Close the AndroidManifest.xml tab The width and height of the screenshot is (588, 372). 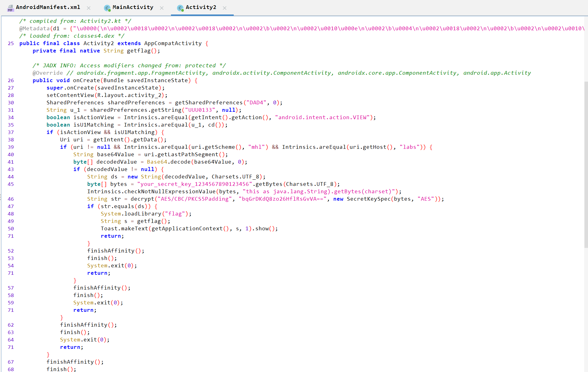(89, 8)
